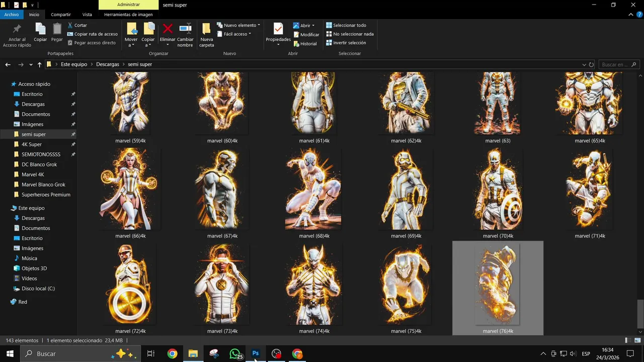This screenshot has width=644, height=362.
Task: Click Invertir selección
Action: pos(346,43)
